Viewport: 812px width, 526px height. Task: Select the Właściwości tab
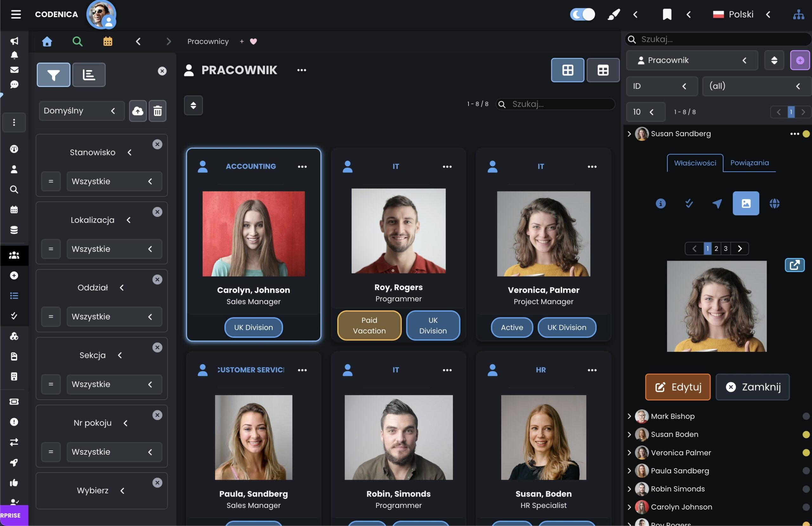coord(695,163)
